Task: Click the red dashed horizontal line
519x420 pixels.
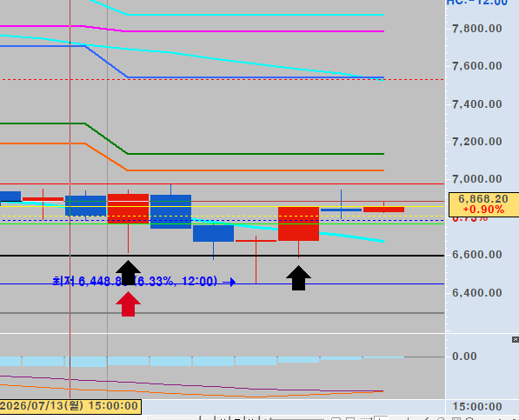Action: [223, 80]
